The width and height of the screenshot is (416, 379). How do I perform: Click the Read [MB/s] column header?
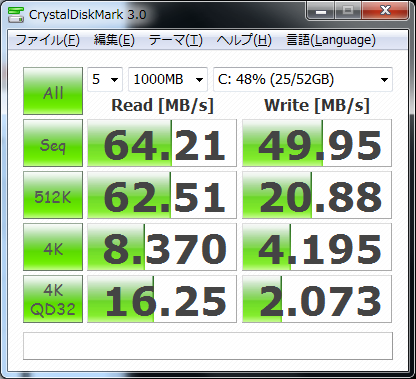[x=162, y=106]
